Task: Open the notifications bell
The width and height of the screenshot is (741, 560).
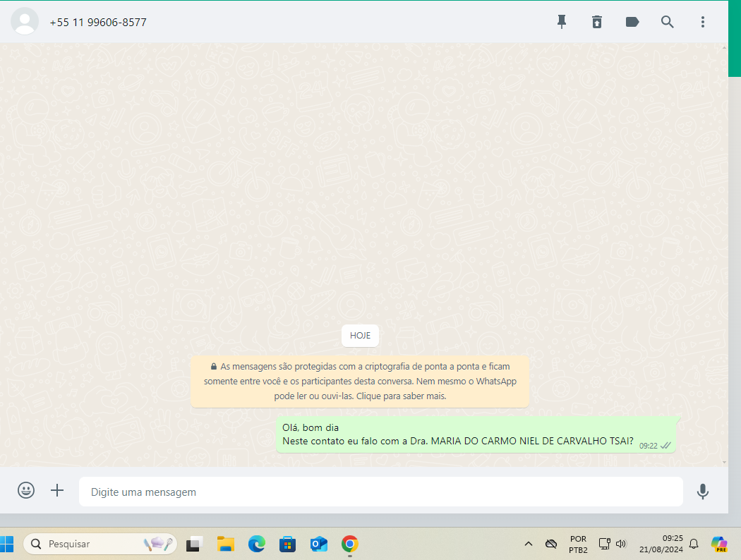Action: coord(694,544)
